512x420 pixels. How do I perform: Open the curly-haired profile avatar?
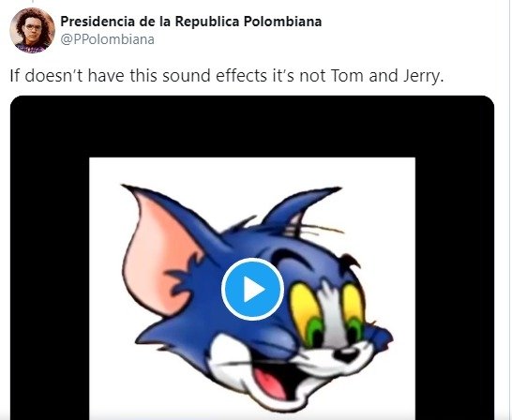(32, 30)
